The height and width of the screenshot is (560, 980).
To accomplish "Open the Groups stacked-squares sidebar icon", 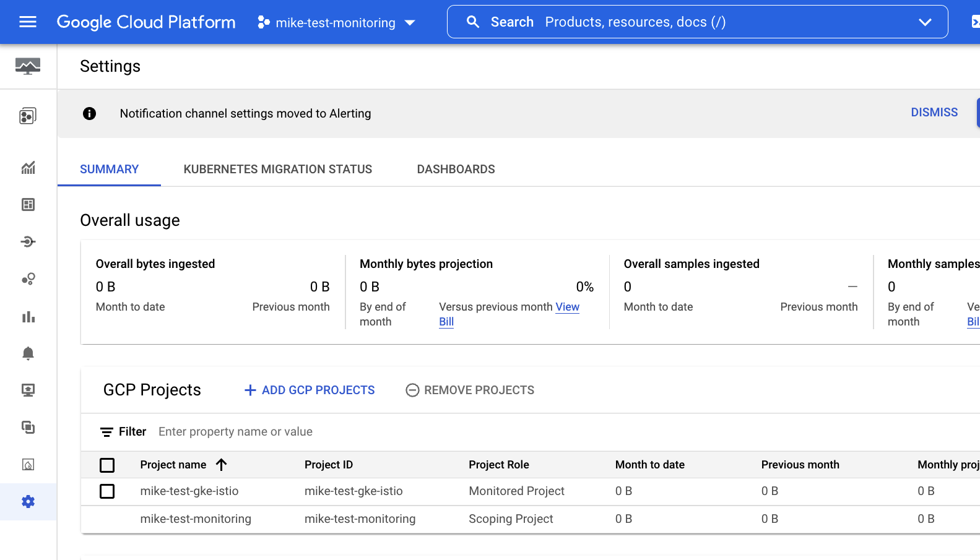I will (x=28, y=428).
